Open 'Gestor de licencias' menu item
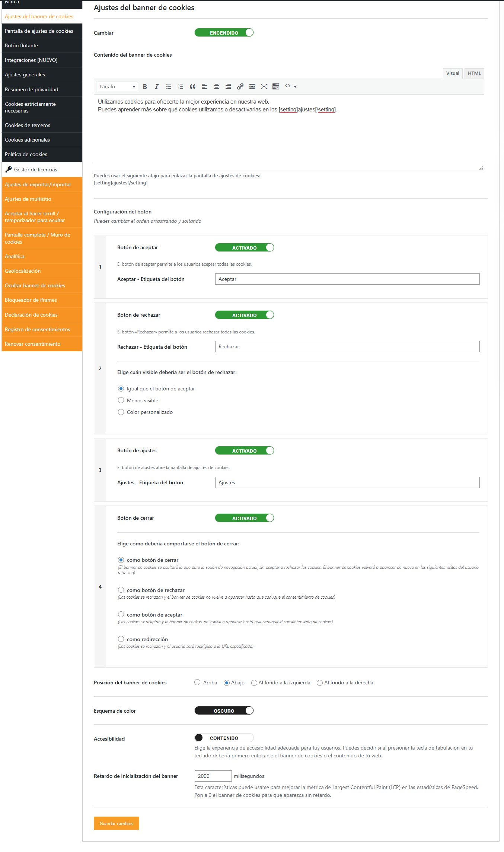Image resolution: width=504 pixels, height=852 pixels. tap(42, 170)
